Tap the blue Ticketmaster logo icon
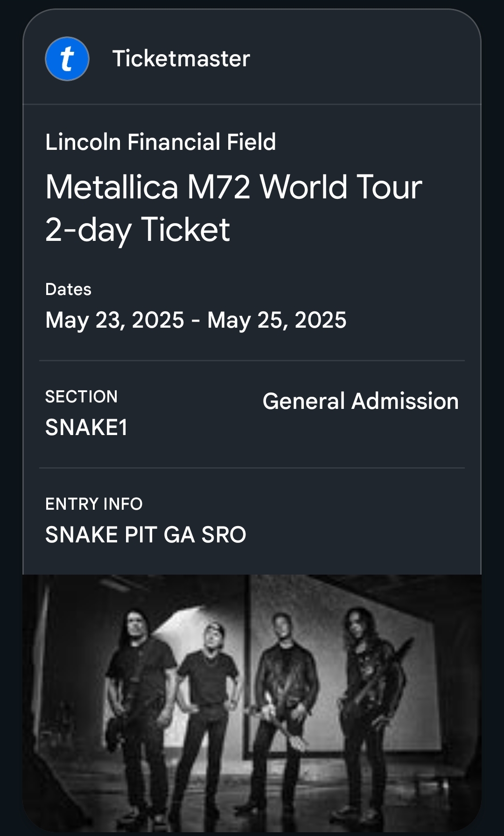 [67, 59]
